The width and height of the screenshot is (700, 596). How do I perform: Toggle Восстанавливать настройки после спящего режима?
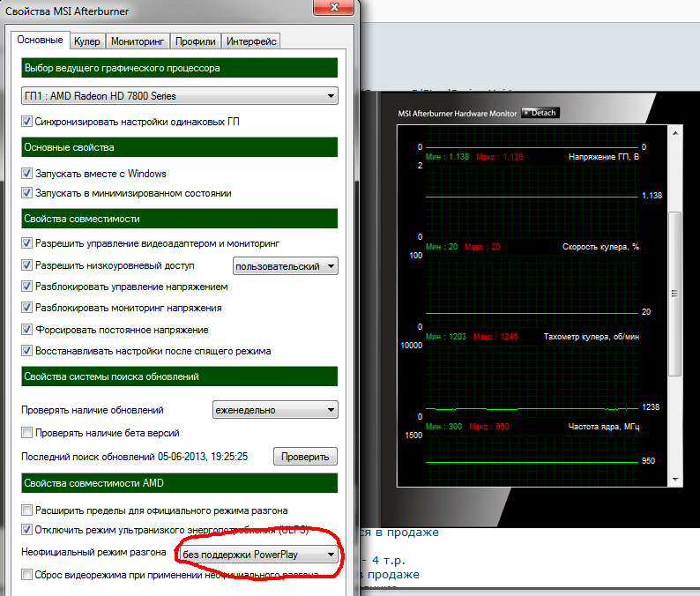coord(26,351)
